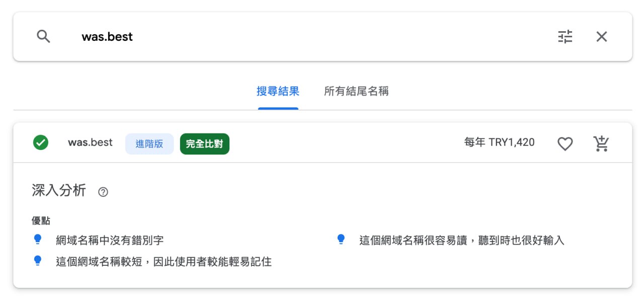
Task: Open the 所有結尾名稱 tab
Action: (356, 92)
